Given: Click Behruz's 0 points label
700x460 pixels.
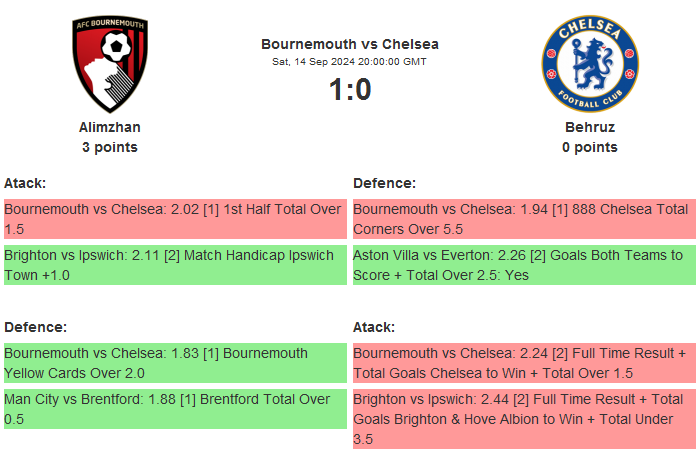Looking at the screenshot, I should click(x=589, y=147).
